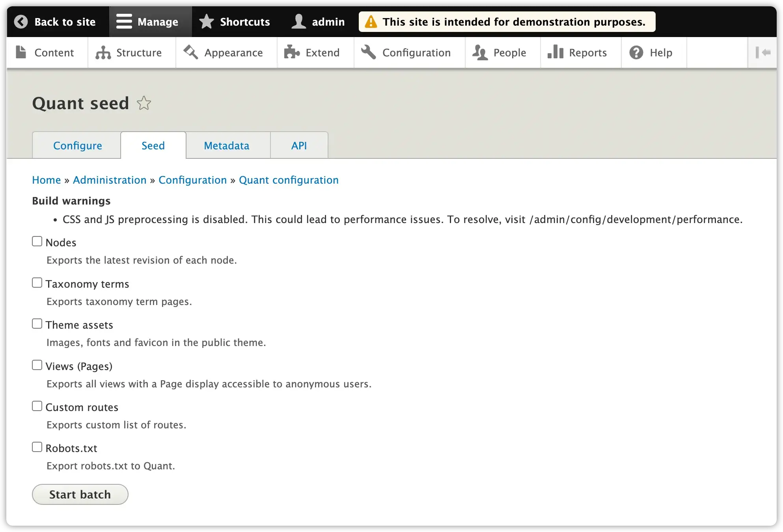Open the Shortcuts star icon
This screenshot has height=532, width=783.
tap(206, 22)
